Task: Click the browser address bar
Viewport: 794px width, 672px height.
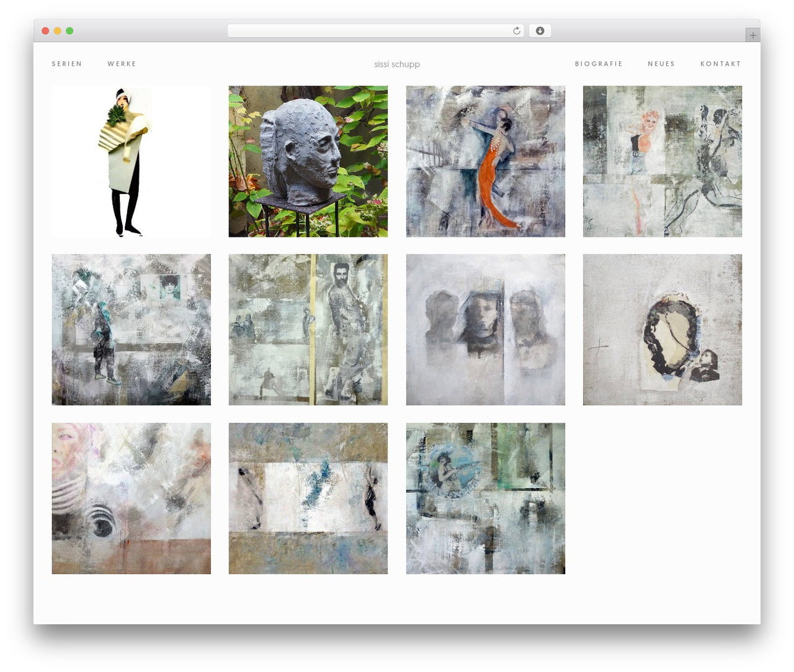Action: coord(375,31)
